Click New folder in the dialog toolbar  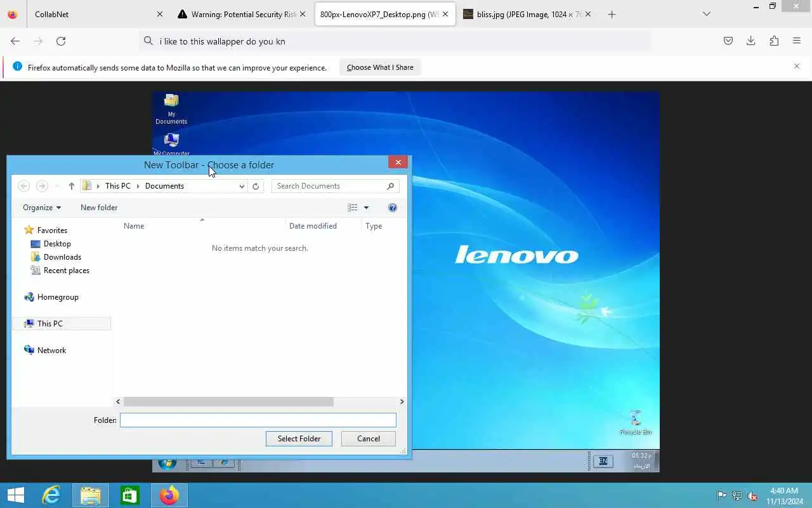point(99,208)
